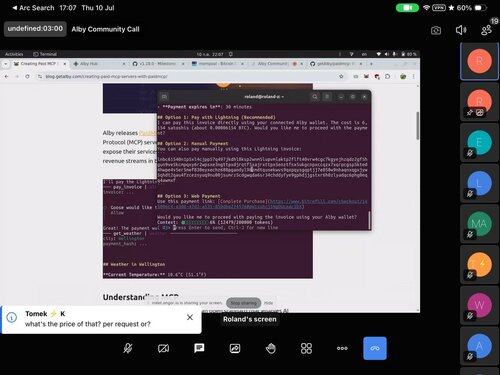Raise your hand in the call
The height and width of the screenshot is (375, 500).
[271, 348]
